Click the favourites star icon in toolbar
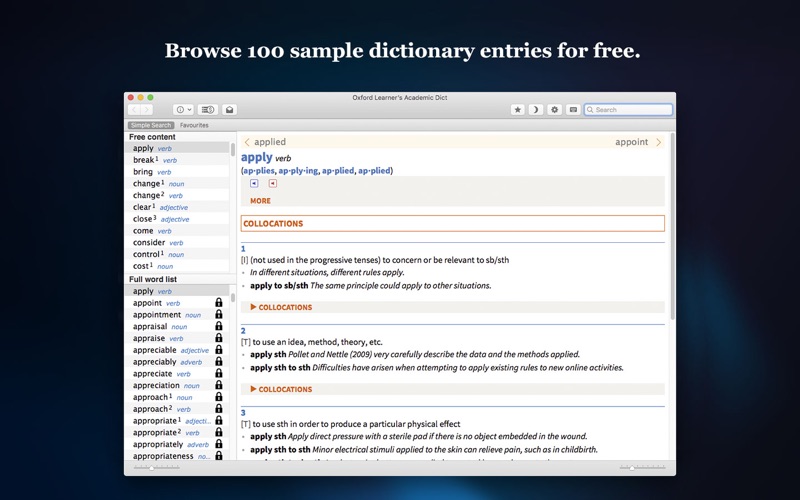Screen dimensions: 800x500 pyautogui.click(x=517, y=110)
